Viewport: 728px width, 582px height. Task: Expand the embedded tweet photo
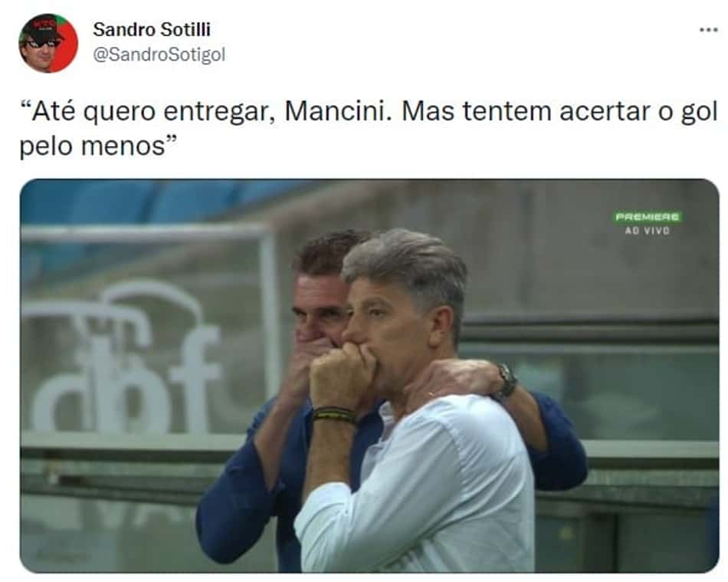coord(369,376)
